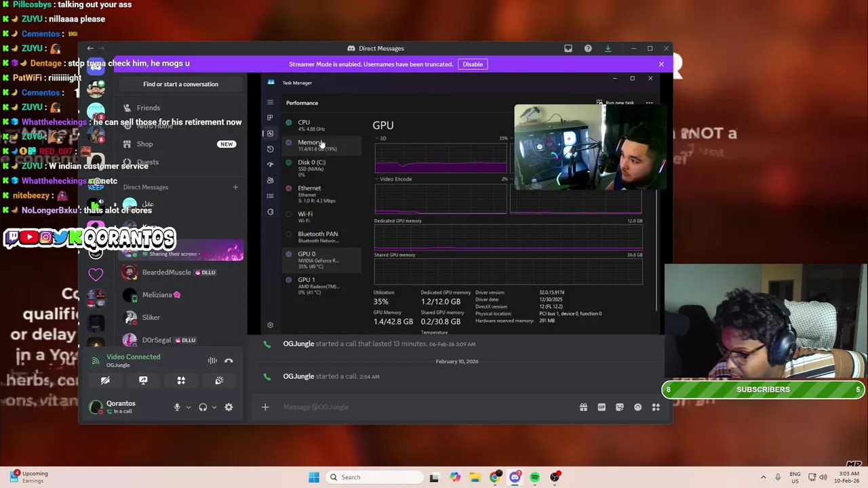This screenshot has height=488, width=868.
Task: Click OGJungle in the 2:54 AM call message
Action: click(x=298, y=376)
